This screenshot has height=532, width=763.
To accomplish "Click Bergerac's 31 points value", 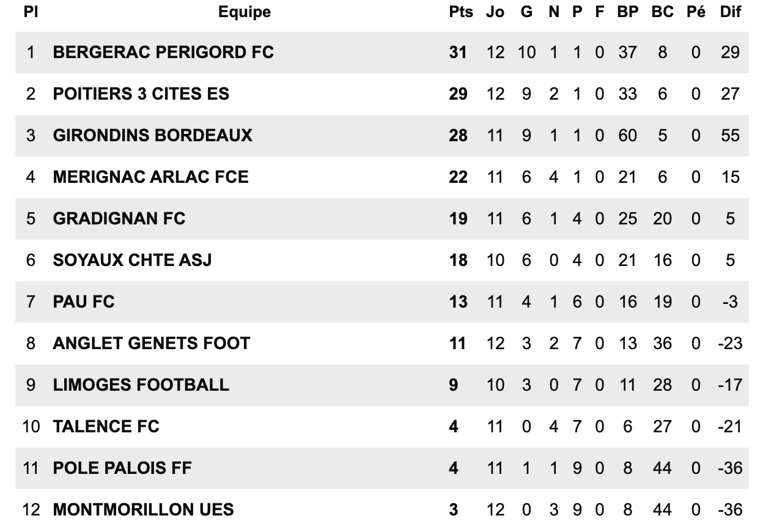I will pyautogui.click(x=458, y=53).
